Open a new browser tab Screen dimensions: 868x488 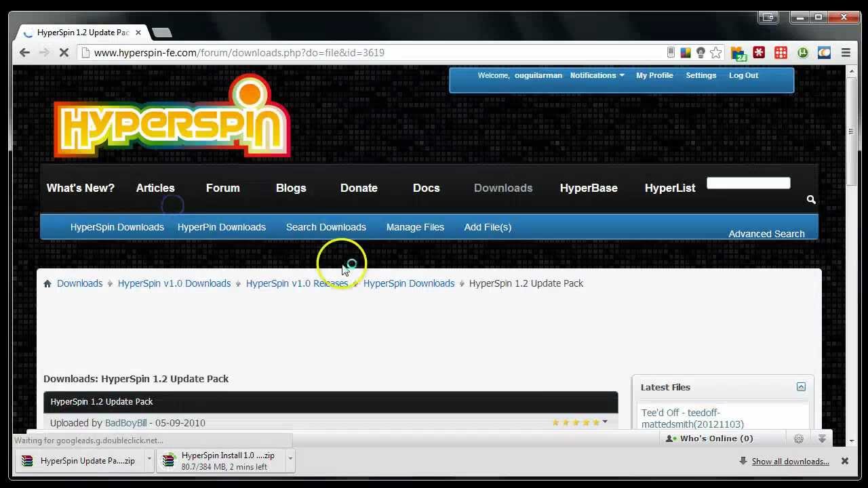(161, 32)
